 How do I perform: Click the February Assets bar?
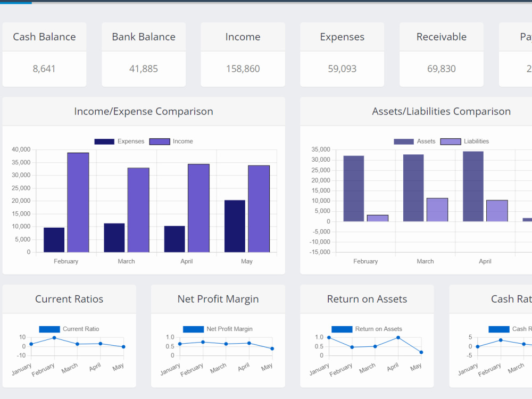tap(354, 189)
